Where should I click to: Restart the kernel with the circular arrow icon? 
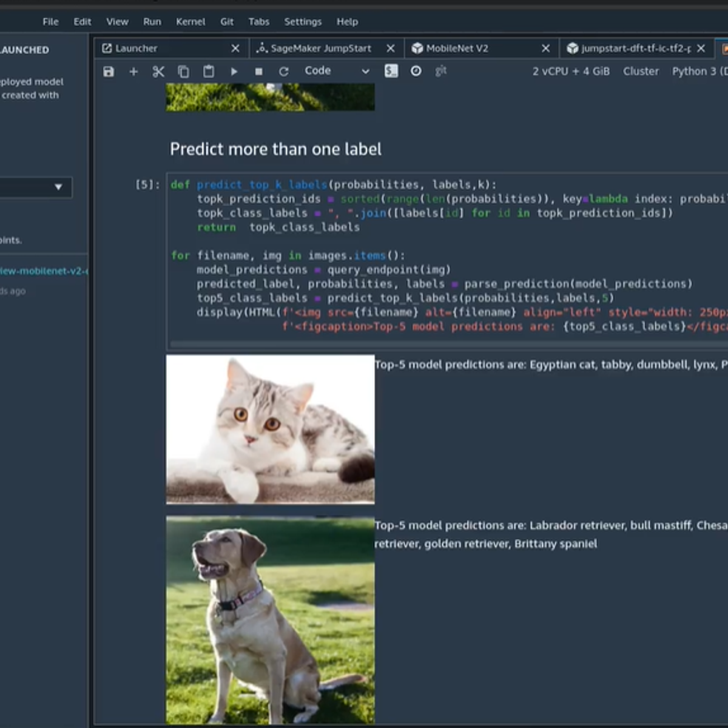[283, 72]
